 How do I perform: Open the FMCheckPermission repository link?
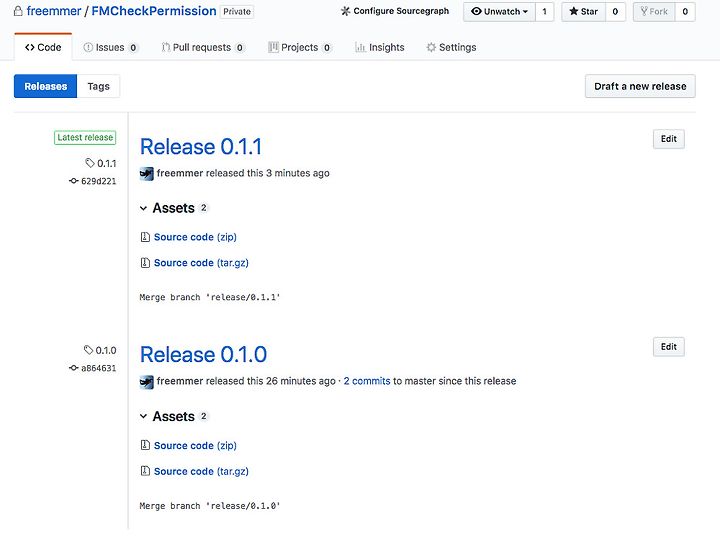coord(154,11)
